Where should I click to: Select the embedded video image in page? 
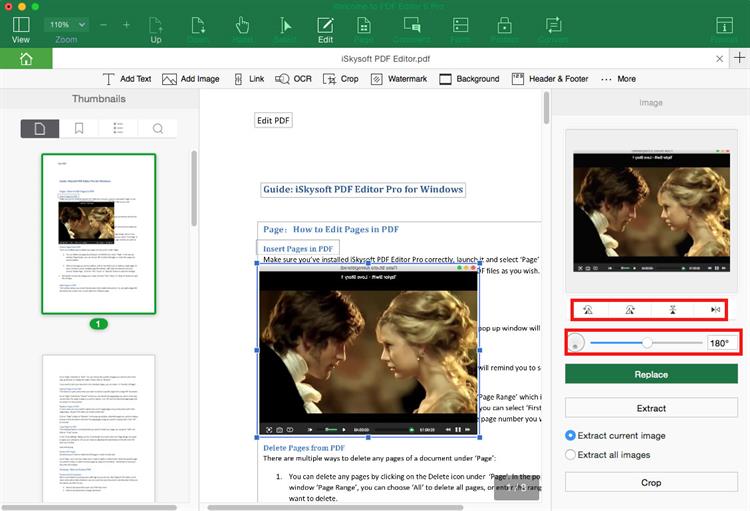368,350
